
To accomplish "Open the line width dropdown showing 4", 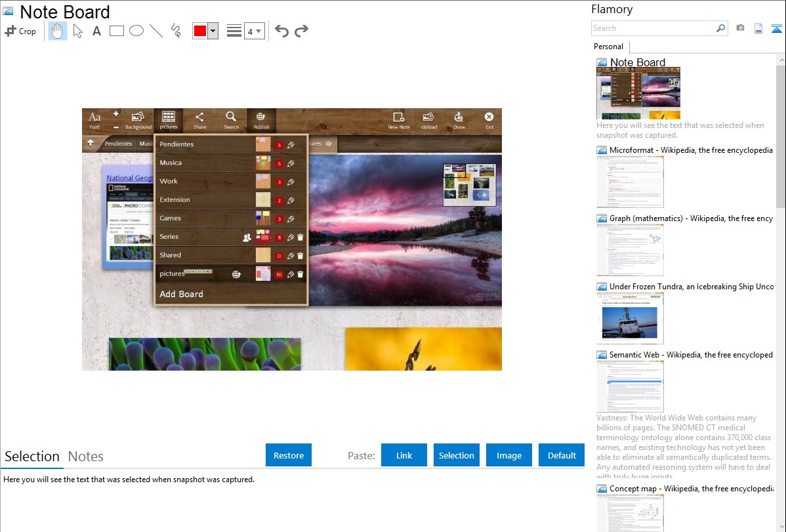I will [255, 31].
